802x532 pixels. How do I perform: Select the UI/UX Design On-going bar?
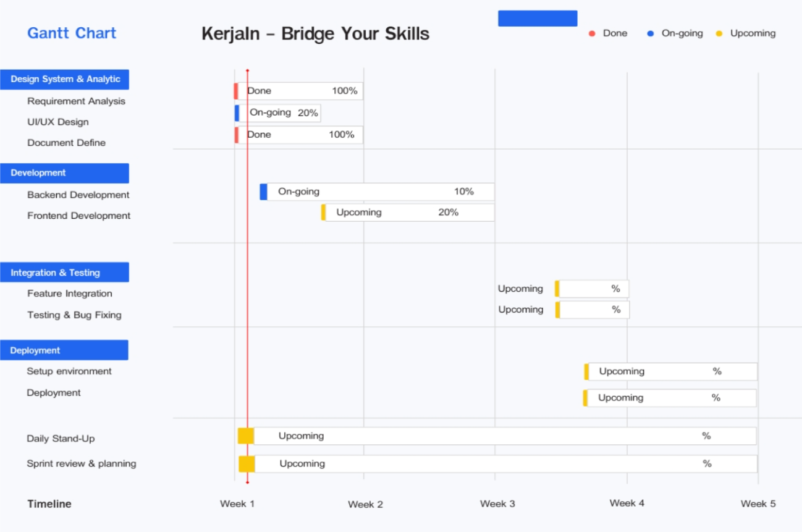pos(278,113)
